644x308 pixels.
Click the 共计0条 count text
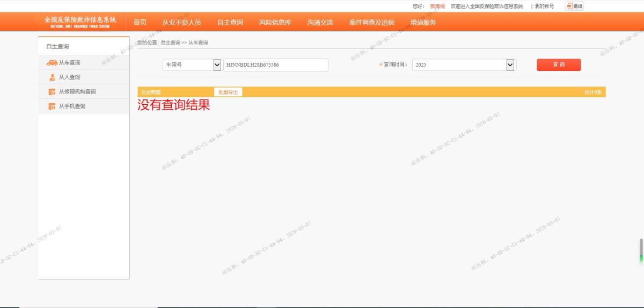tap(593, 92)
